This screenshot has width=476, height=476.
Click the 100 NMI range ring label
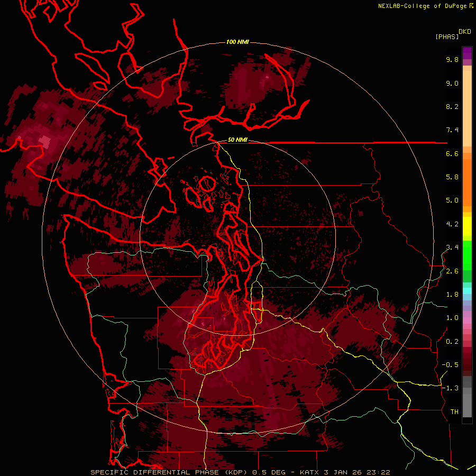point(237,42)
